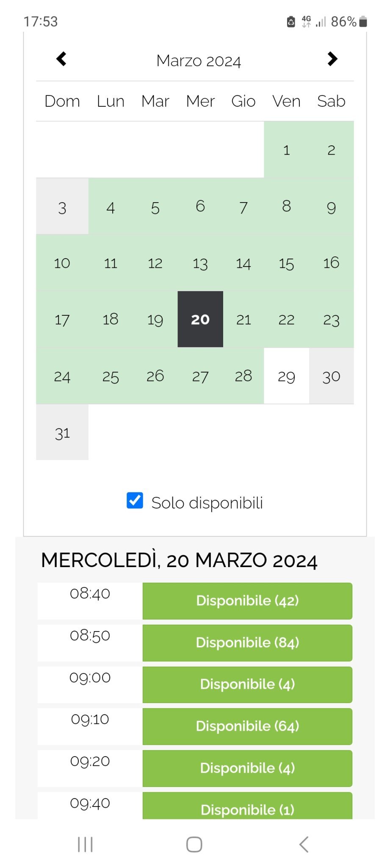Viewport: 390px width, 868px height.
Task: Tap battery icon in status bar
Action: point(363,22)
